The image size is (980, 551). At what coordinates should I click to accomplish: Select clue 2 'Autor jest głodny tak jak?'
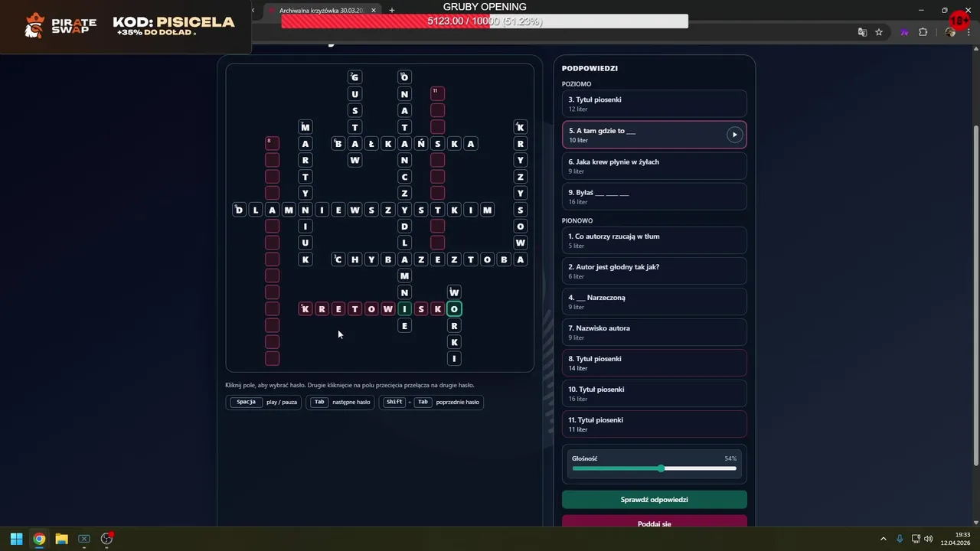[654, 271]
